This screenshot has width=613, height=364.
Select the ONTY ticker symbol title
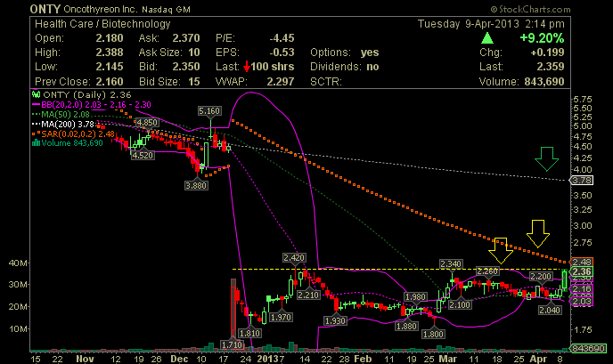click(45, 9)
